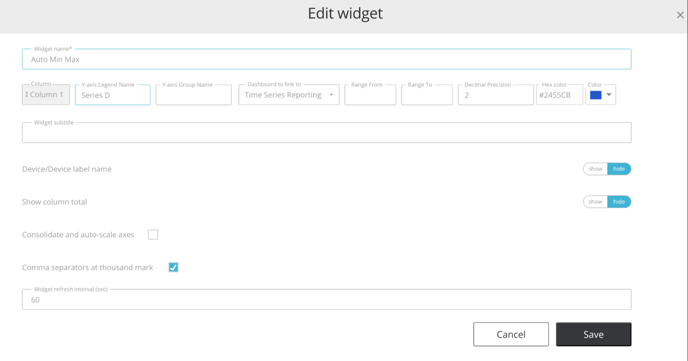Click the Hex color input field
Image resolution: width=688 pixels, height=361 pixels.
[559, 95]
